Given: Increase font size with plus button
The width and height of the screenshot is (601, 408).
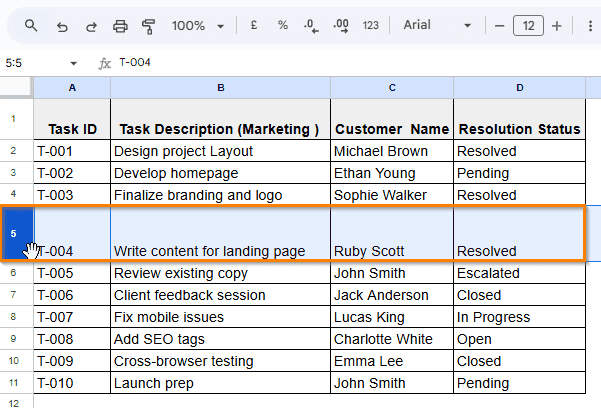Looking at the screenshot, I should [557, 25].
